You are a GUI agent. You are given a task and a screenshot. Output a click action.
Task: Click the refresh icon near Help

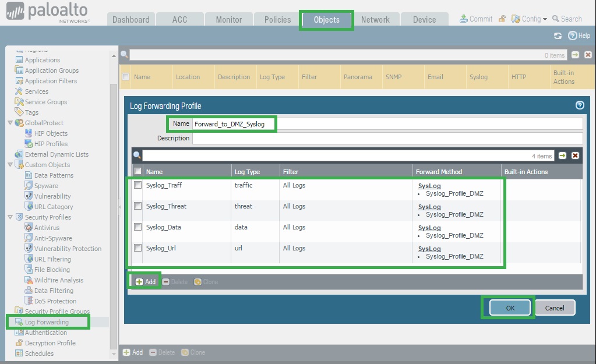[x=558, y=36]
